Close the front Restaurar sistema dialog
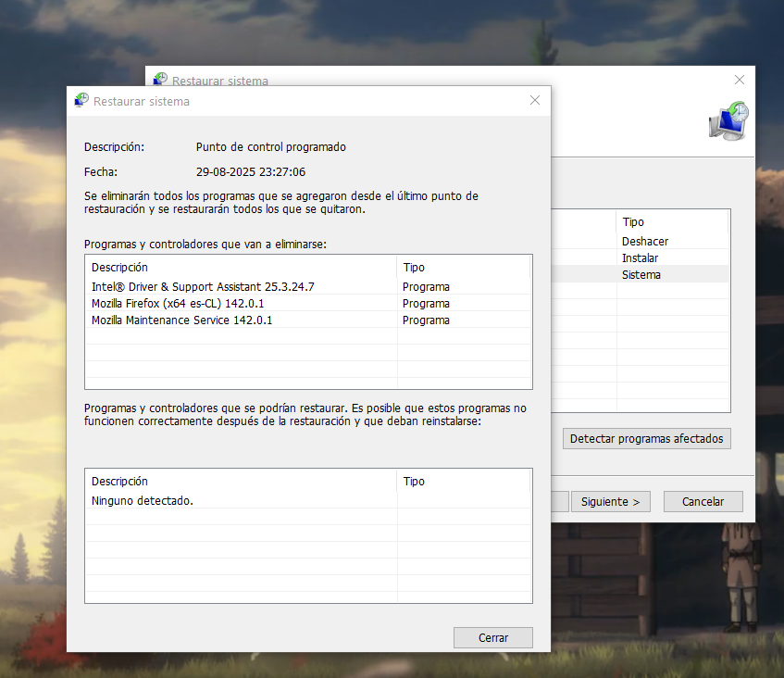The width and height of the screenshot is (784, 678). 535,101
